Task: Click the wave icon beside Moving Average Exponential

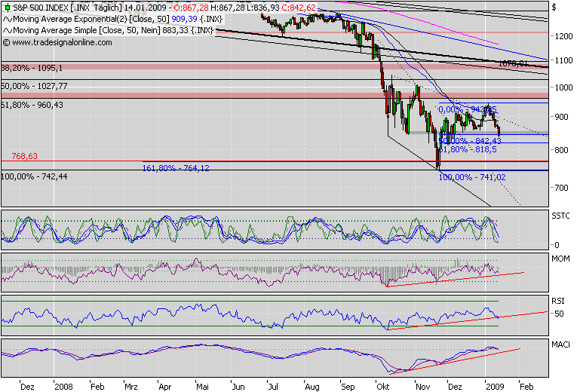Action: click(8, 20)
